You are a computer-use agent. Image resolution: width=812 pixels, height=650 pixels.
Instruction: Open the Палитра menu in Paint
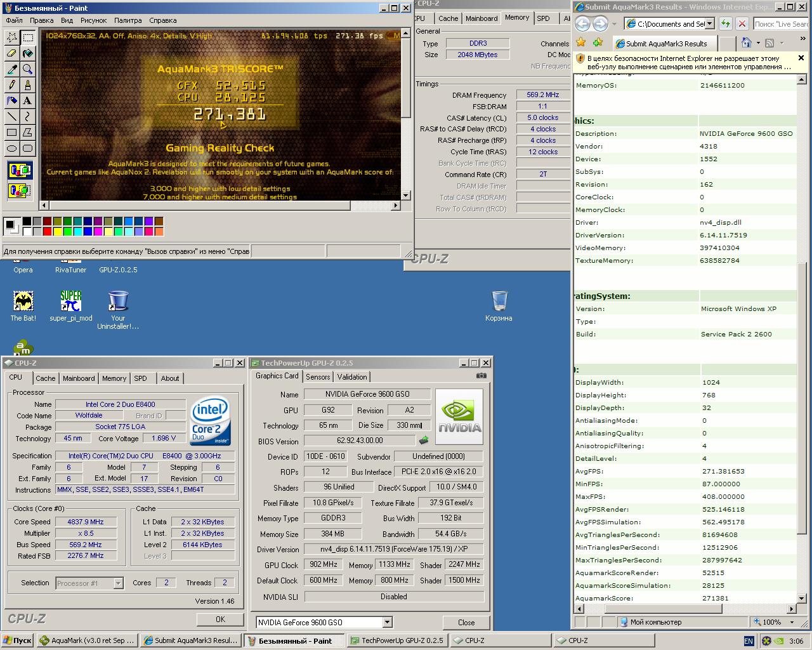point(128,20)
